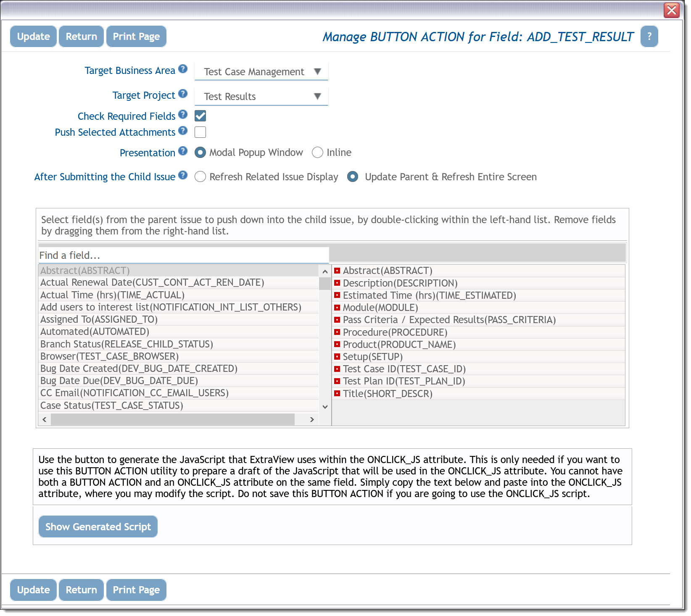Screen dimensions: 691x616
Task: Open help icon beside After Submitting the Child Issue
Action: (182, 175)
